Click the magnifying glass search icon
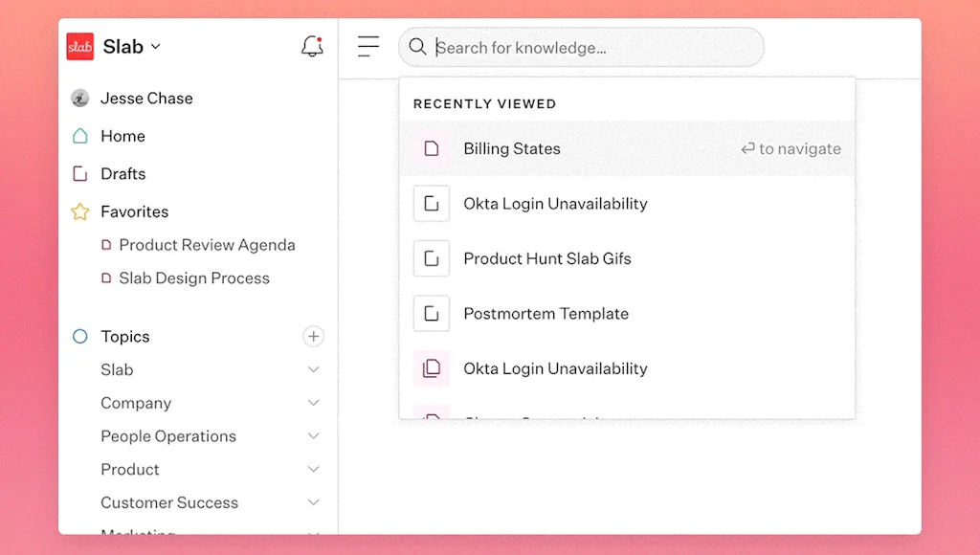This screenshot has height=555, width=980. pyautogui.click(x=417, y=47)
